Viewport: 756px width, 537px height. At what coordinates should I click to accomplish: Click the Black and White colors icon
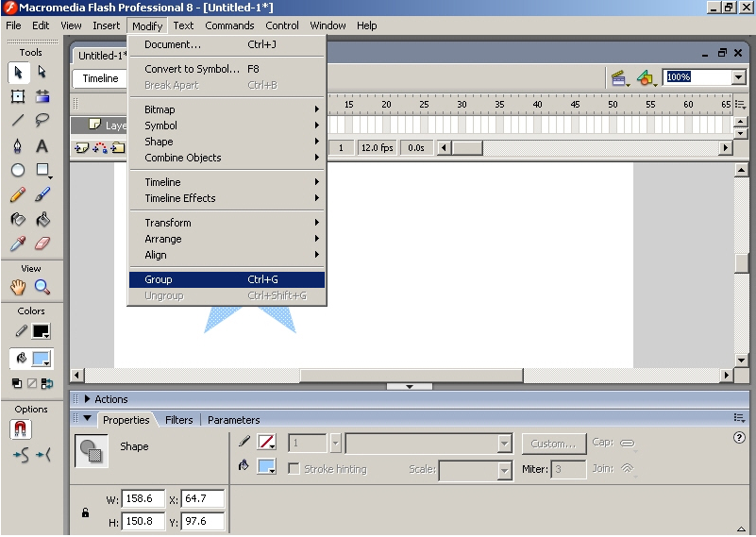tap(17, 384)
